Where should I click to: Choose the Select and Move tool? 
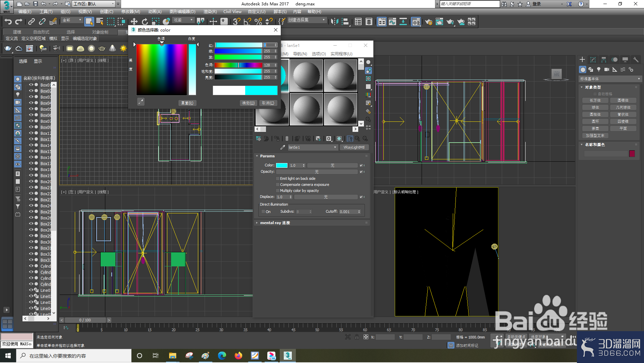[134, 22]
